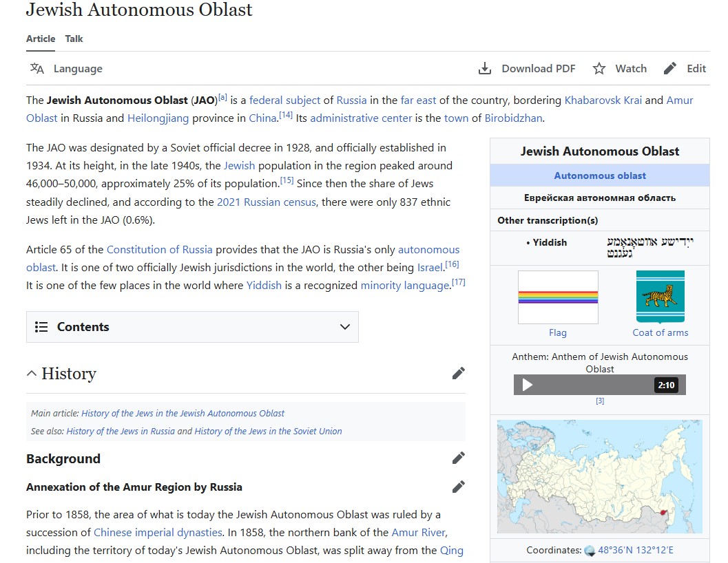Follow the Israel link

[430, 268]
